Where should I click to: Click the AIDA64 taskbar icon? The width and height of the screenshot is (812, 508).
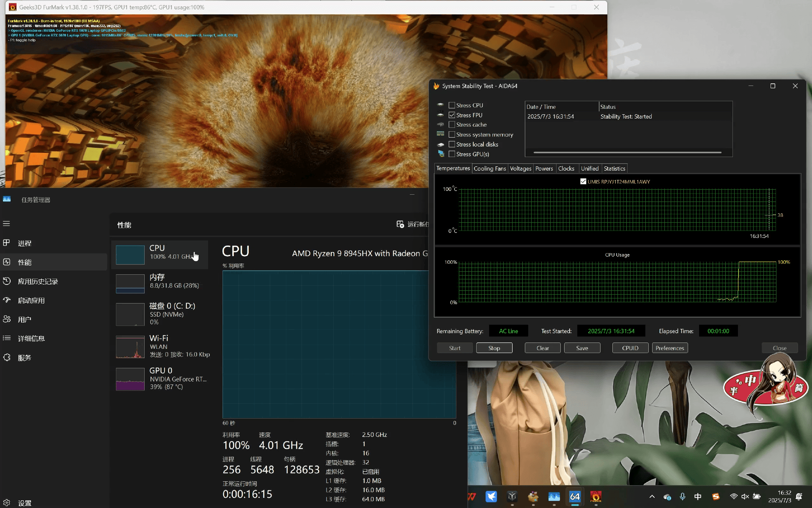[x=575, y=496]
